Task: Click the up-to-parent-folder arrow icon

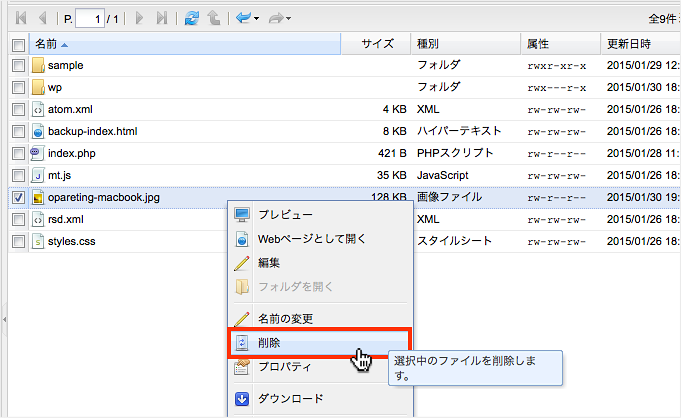Action: tap(214, 18)
